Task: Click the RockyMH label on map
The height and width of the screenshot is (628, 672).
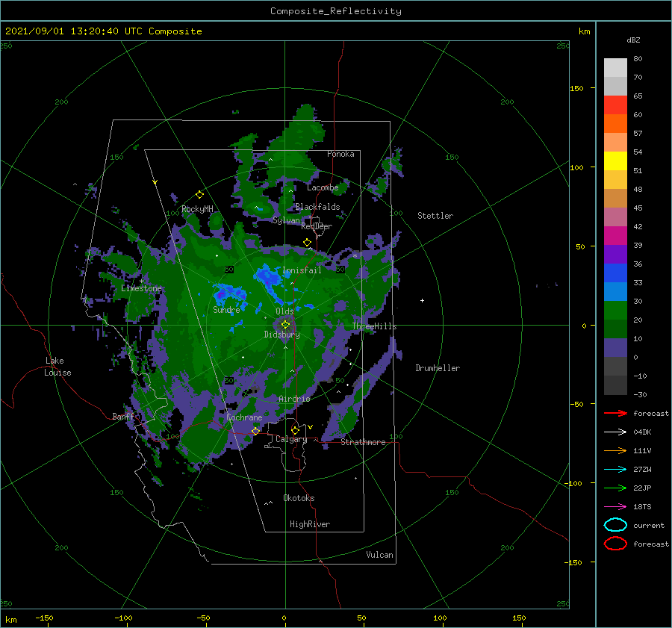Action: coord(197,209)
